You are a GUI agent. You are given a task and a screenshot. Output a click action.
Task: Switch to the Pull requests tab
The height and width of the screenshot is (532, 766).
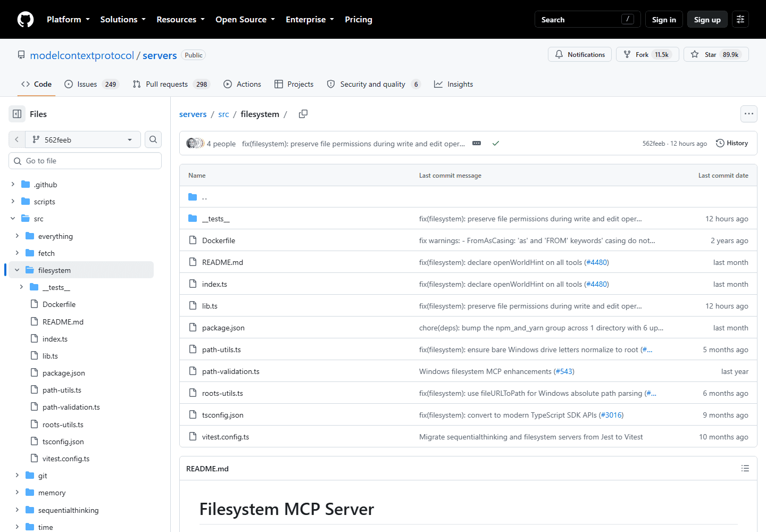[x=171, y=84]
